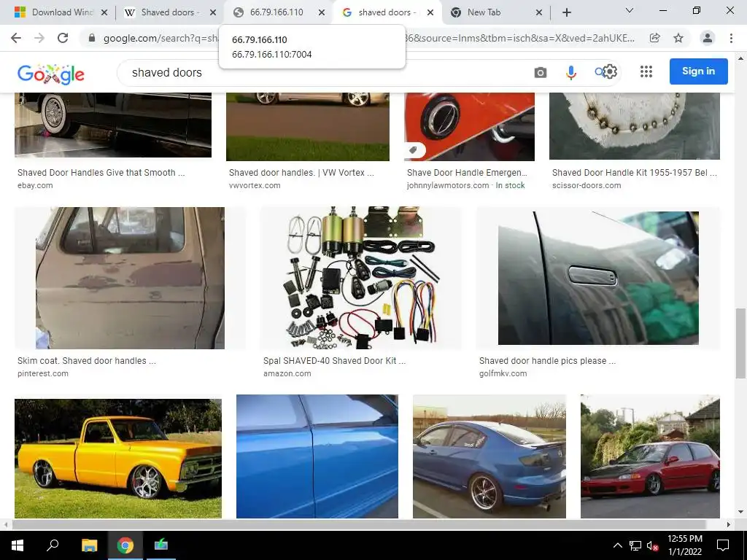
Task: Start voice search with microphone
Action: coord(570,72)
